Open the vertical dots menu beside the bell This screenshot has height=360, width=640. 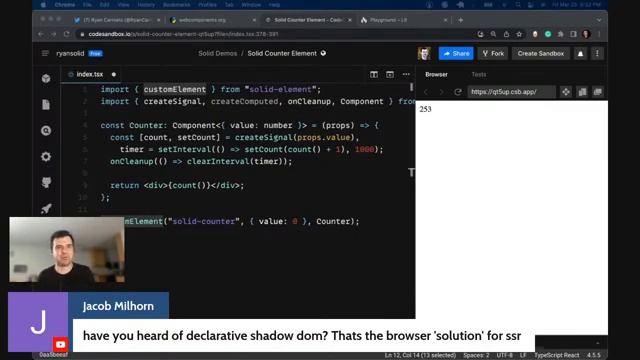pos(597,53)
